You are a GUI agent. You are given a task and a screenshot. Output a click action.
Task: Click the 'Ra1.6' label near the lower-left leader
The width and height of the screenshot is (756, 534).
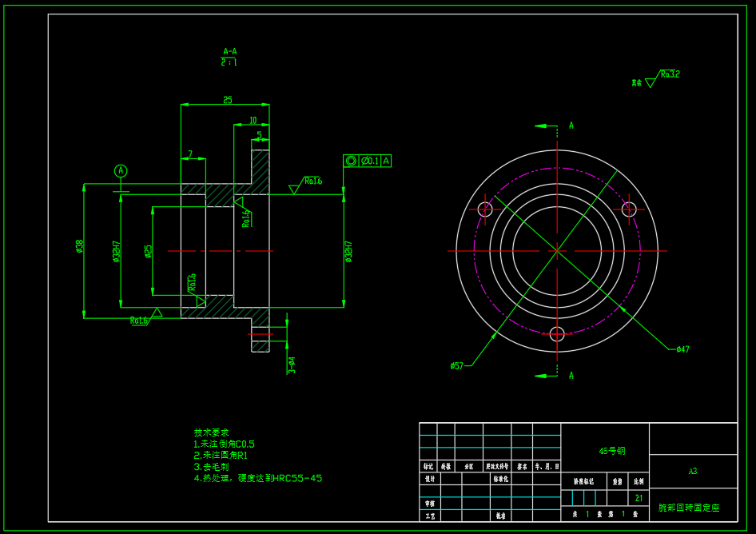tap(139, 321)
